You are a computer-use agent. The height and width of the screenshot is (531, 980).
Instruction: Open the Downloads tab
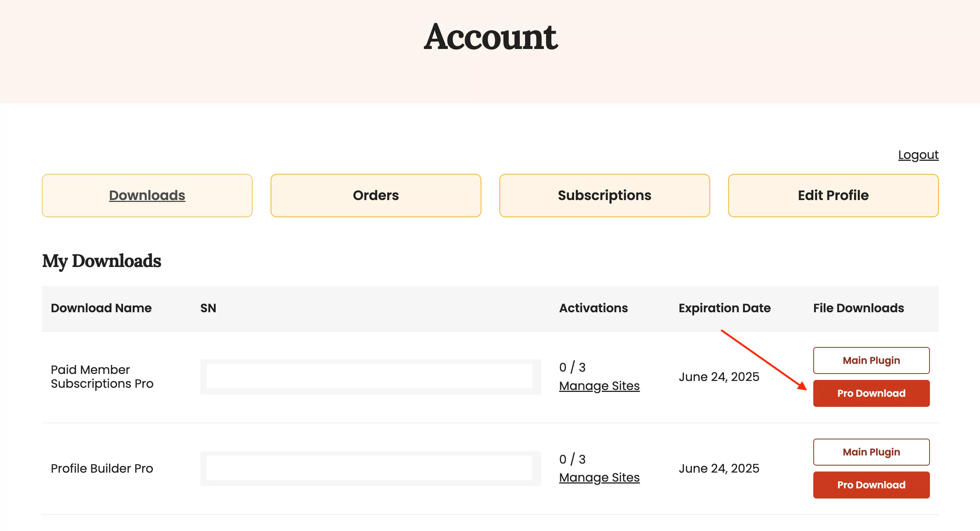click(x=147, y=195)
